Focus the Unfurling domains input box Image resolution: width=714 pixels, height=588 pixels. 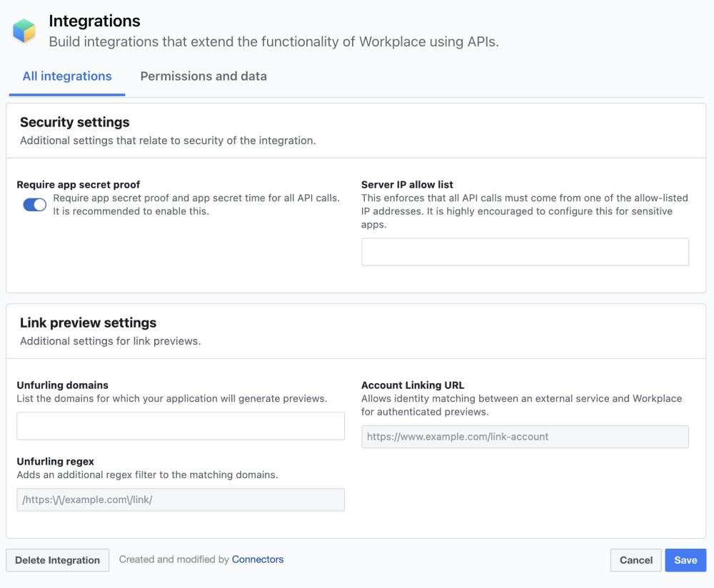[x=180, y=426]
